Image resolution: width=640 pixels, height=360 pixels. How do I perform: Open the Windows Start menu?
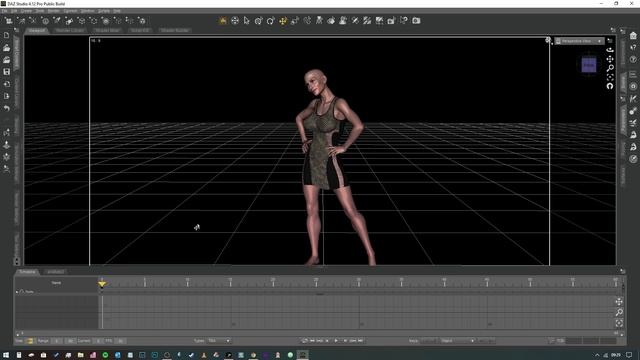(6, 355)
